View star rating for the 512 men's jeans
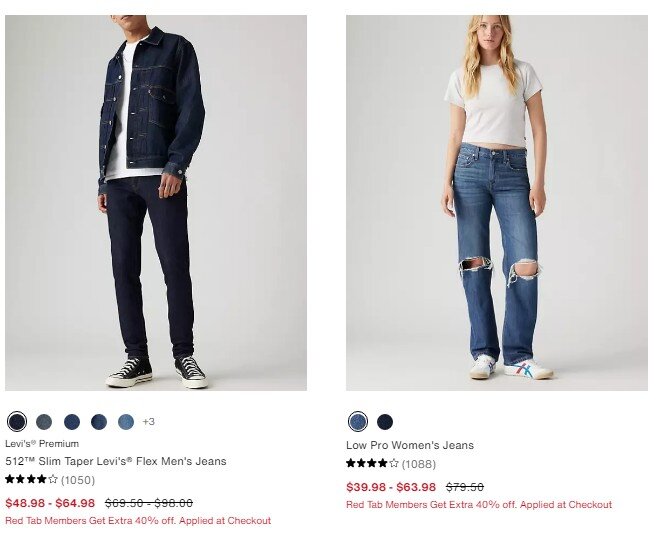 point(31,479)
